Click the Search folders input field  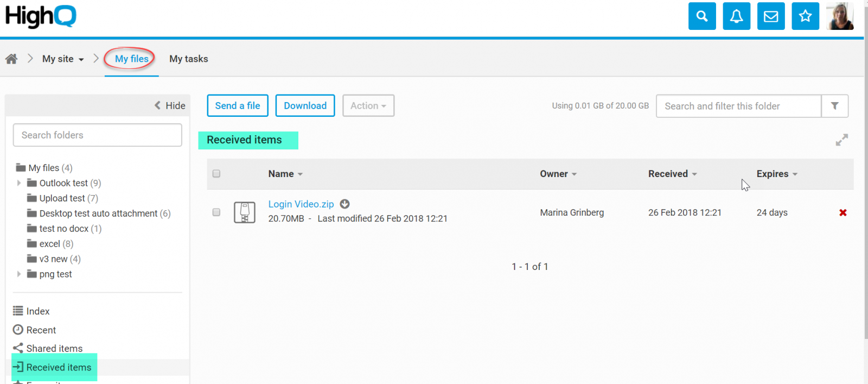[x=98, y=135]
